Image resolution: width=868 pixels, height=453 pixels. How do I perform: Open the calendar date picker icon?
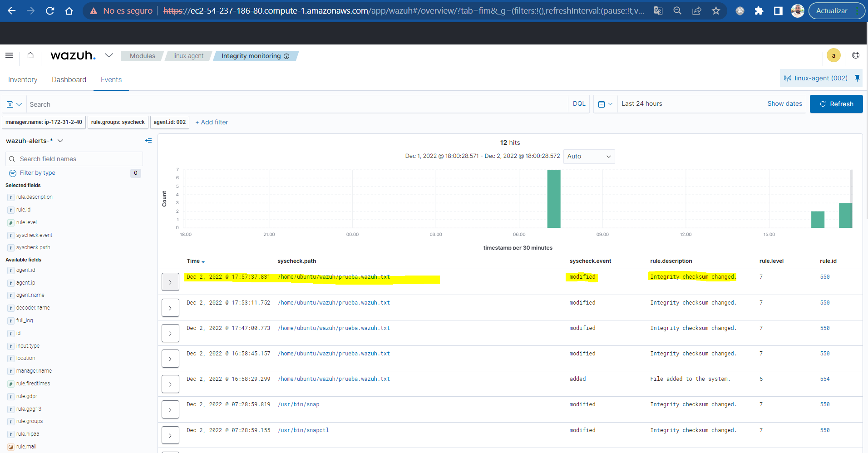(x=602, y=104)
